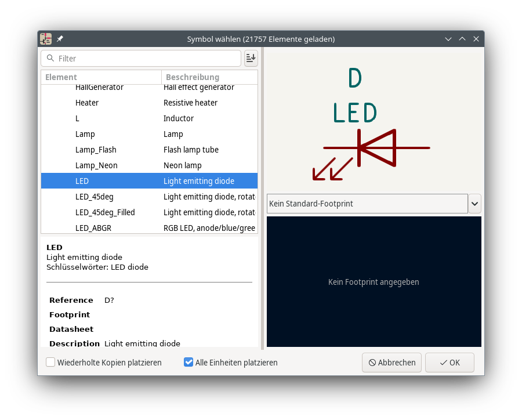Cancel the dialog via Abbrechen
Image resolution: width=522 pixels, height=420 pixels.
391,363
